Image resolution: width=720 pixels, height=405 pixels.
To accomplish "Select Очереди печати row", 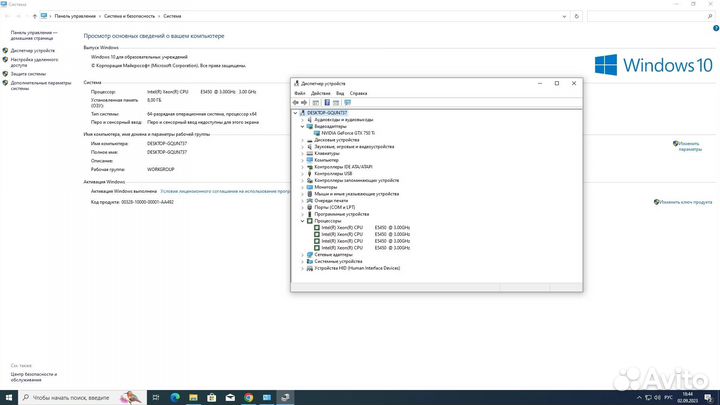I will tap(331, 201).
